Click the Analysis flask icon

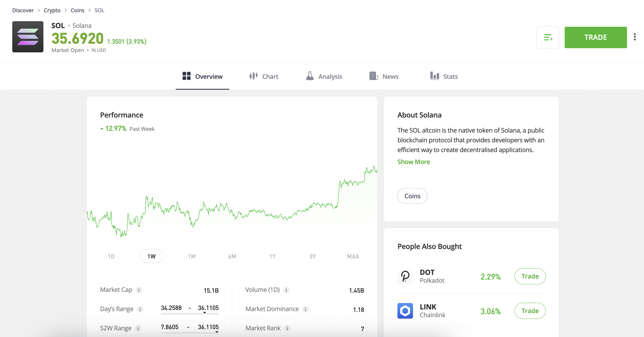coord(310,76)
